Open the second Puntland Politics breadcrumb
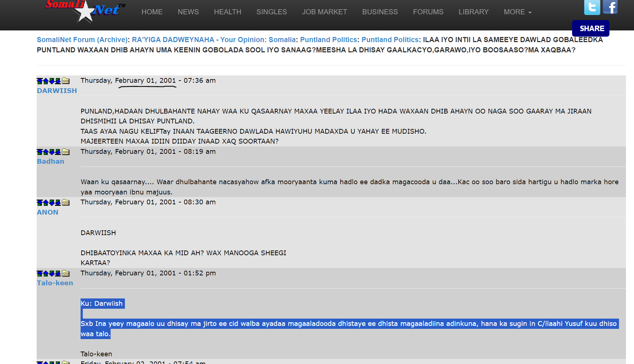Viewport: 634px width, 364px height. (390, 40)
